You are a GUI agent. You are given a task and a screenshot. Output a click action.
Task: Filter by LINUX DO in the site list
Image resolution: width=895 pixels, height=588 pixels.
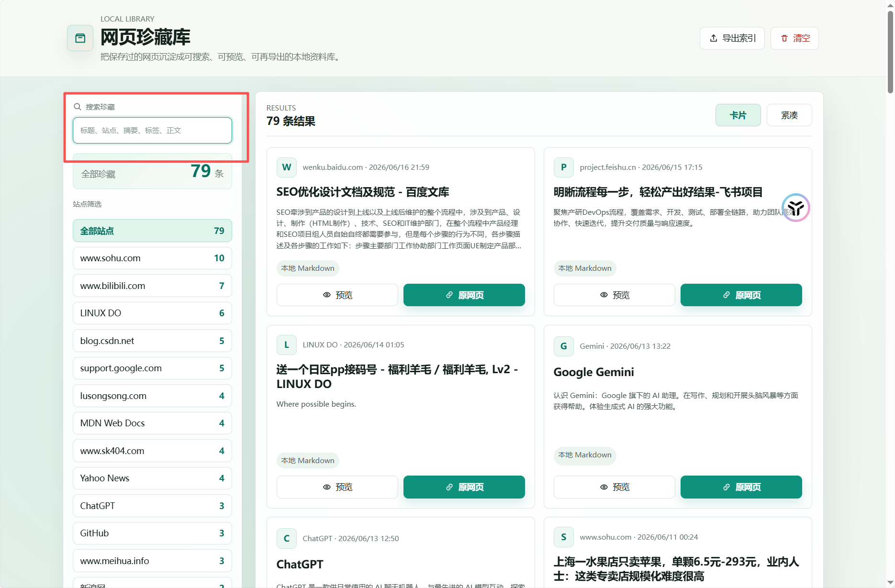point(152,313)
